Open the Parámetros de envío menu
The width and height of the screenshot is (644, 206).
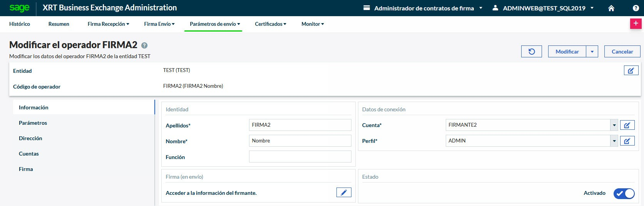214,24
